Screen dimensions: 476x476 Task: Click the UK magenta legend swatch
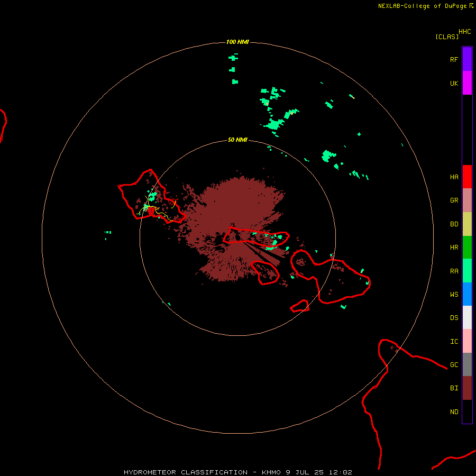click(467, 83)
